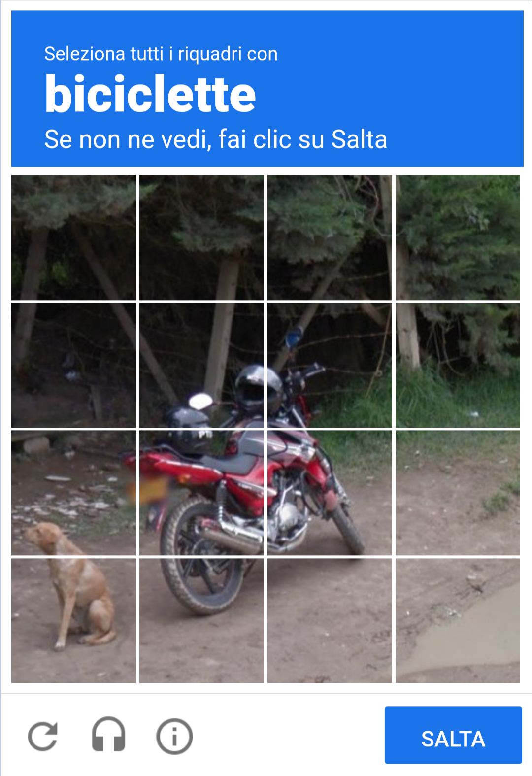Click the SALTA skip button
The width and height of the screenshot is (532, 776).
pyautogui.click(x=453, y=735)
